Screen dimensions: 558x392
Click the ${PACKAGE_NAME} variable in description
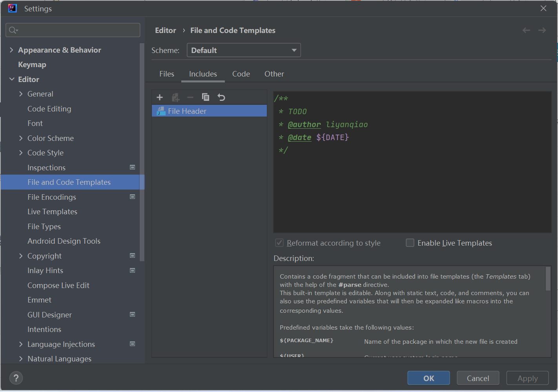pos(306,340)
